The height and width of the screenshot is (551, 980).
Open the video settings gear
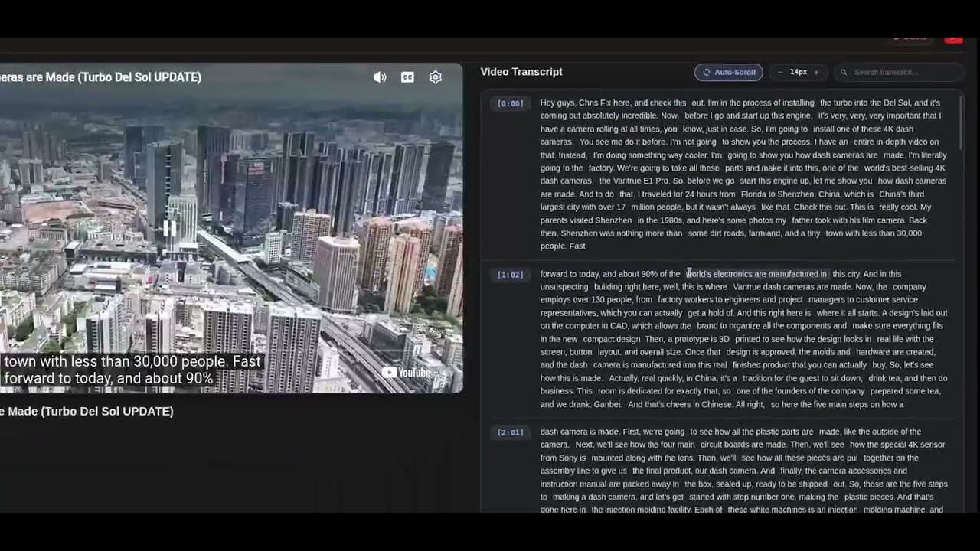436,77
